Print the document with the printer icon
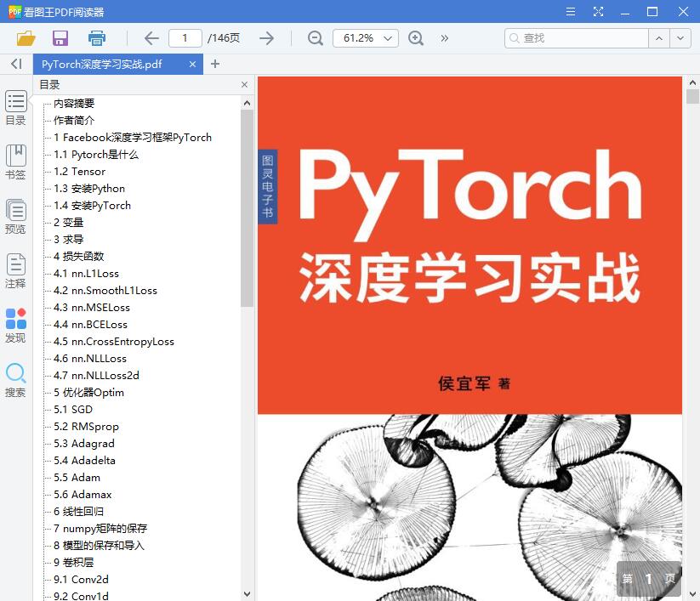This screenshot has width=700, height=601. [96, 38]
